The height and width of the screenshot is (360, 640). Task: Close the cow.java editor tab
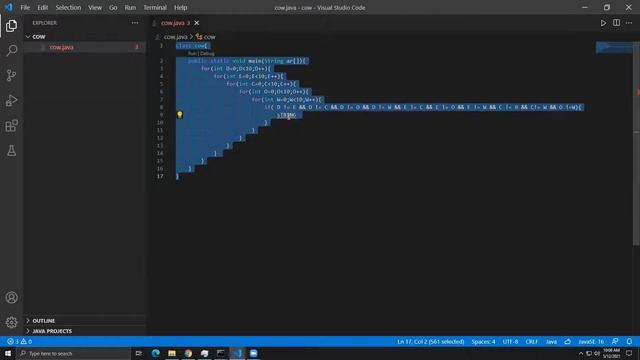pos(197,23)
